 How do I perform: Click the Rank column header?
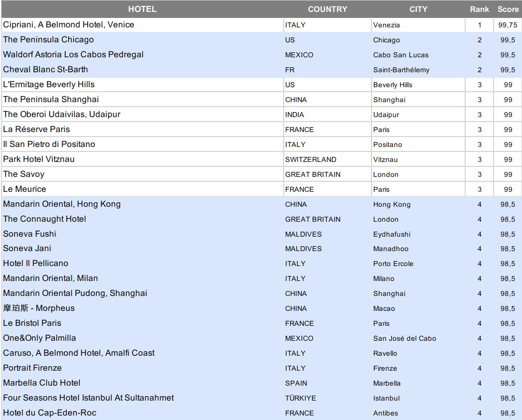pyautogui.click(x=480, y=9)
